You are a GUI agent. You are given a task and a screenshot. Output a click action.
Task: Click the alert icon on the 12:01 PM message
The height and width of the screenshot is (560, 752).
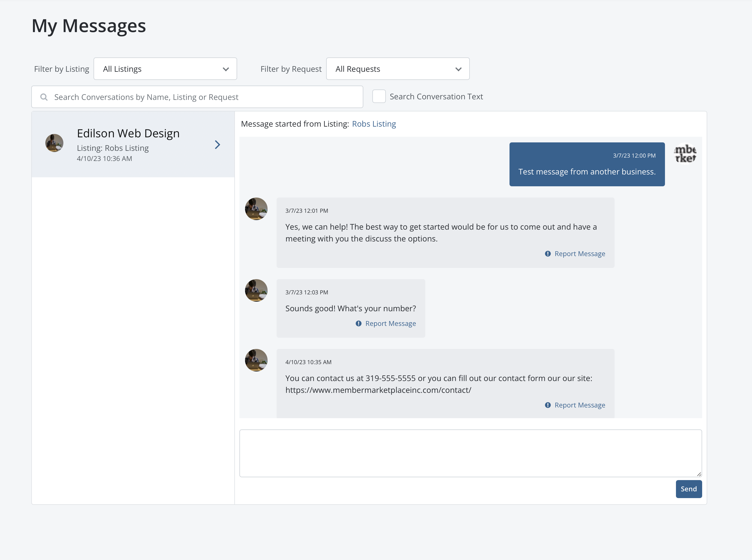548,254
